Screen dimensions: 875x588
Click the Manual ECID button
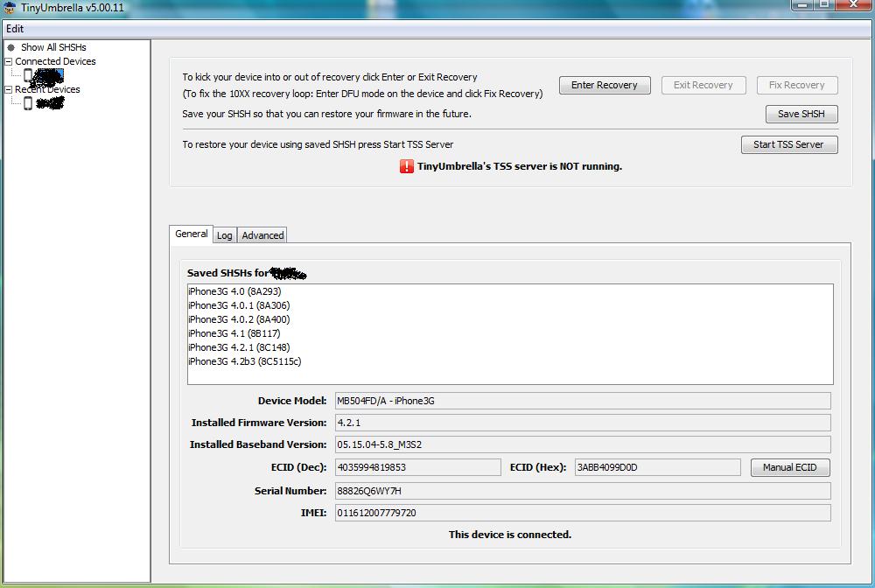pos(789,467)
